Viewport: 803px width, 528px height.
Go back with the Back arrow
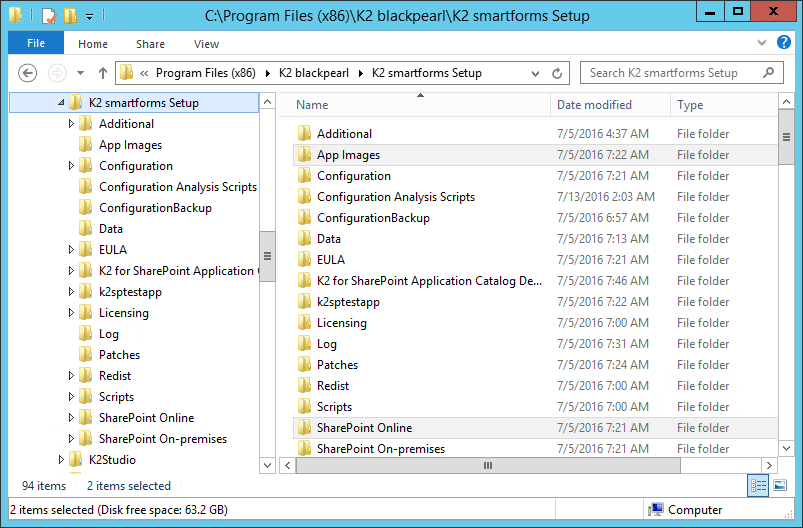click(28, 73)
